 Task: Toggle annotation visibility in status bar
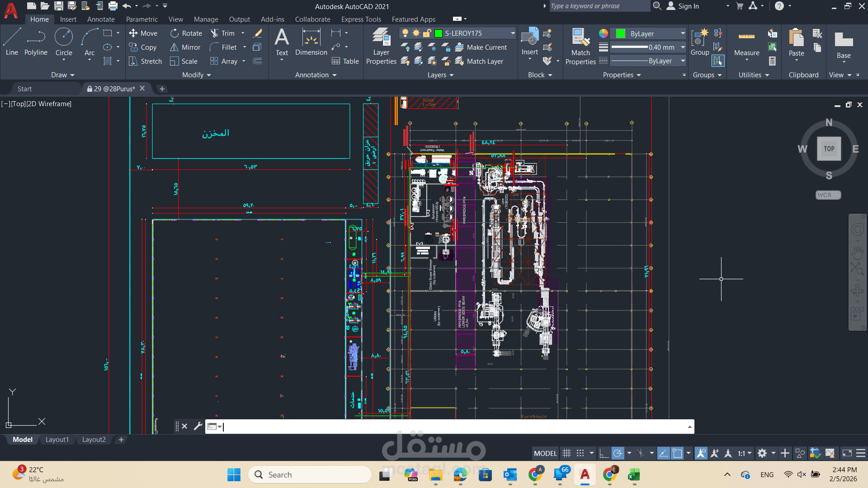(x=701, y=453)
